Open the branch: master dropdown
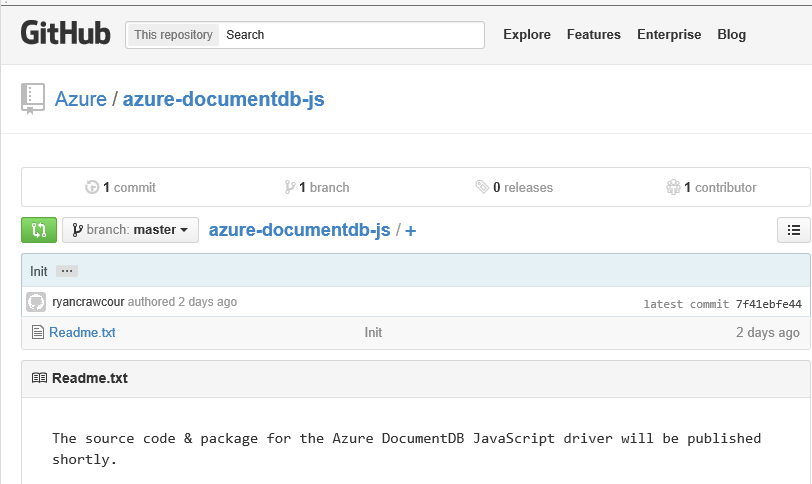Viewport: 812px width, 484px height. 130,230
